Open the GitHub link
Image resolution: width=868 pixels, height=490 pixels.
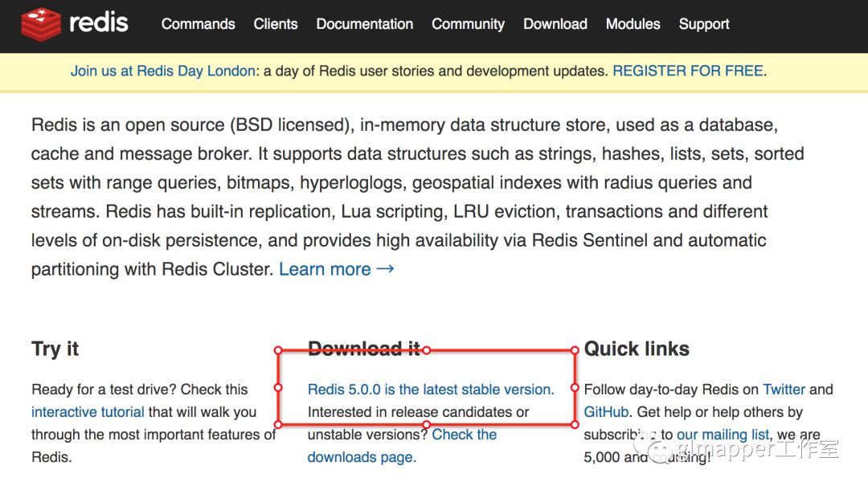[x=606, y=412]
